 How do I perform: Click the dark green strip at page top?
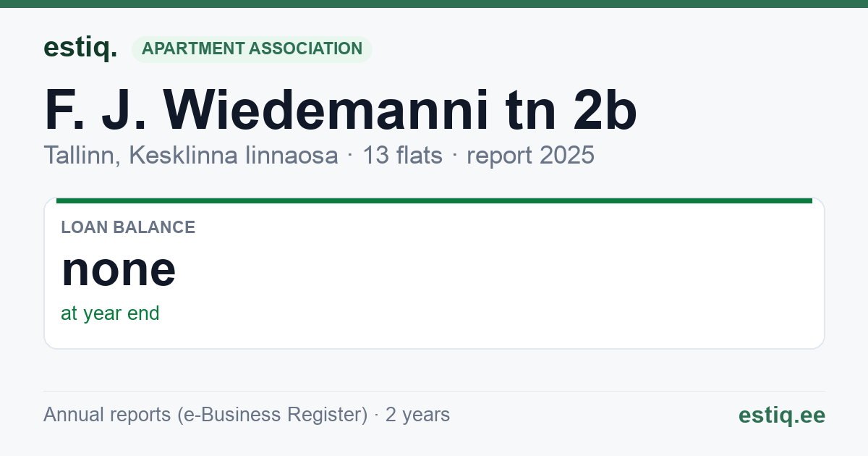434,4
